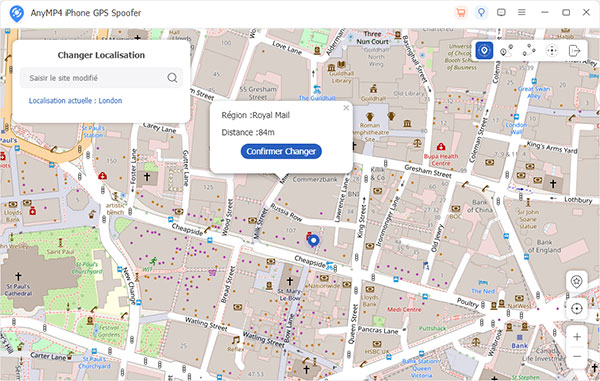Open the feedback message icon
This screenshot has width=600, height=381.
click(501, 13)
